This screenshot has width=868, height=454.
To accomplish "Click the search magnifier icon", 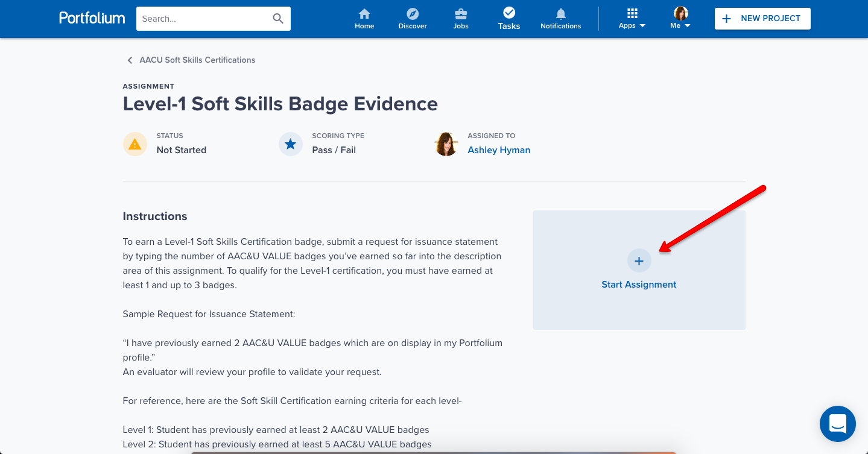I will pyautogui.click(x=278, y=19).
